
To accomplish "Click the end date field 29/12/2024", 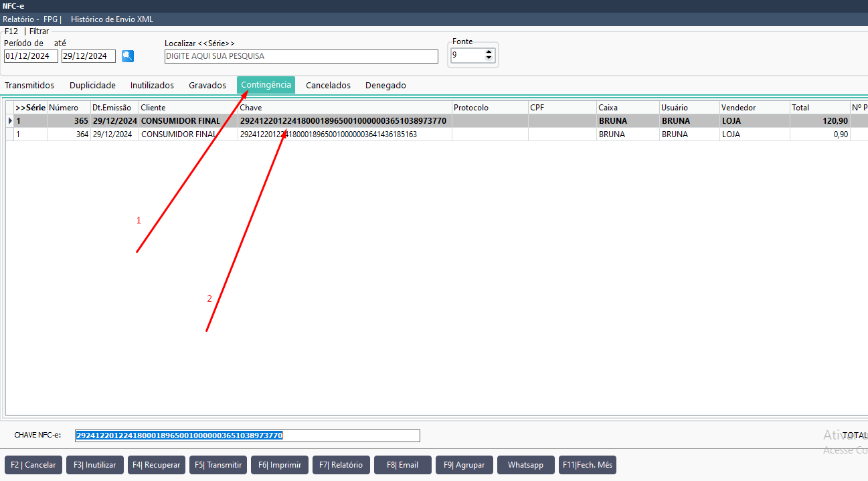I will pyautogui.click(x=88, y=56).
